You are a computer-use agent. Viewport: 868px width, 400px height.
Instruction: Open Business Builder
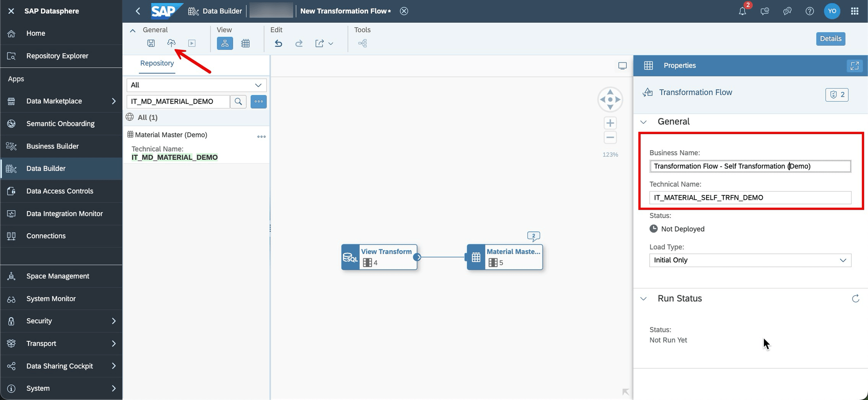[61, 146]
